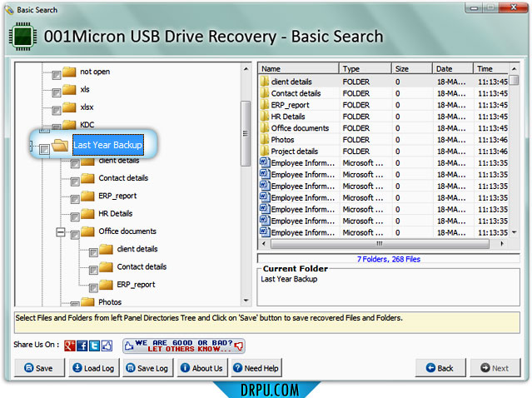Click the Facebook share icon
This screenshot has height=398, width=532.
tap(82, 346)
